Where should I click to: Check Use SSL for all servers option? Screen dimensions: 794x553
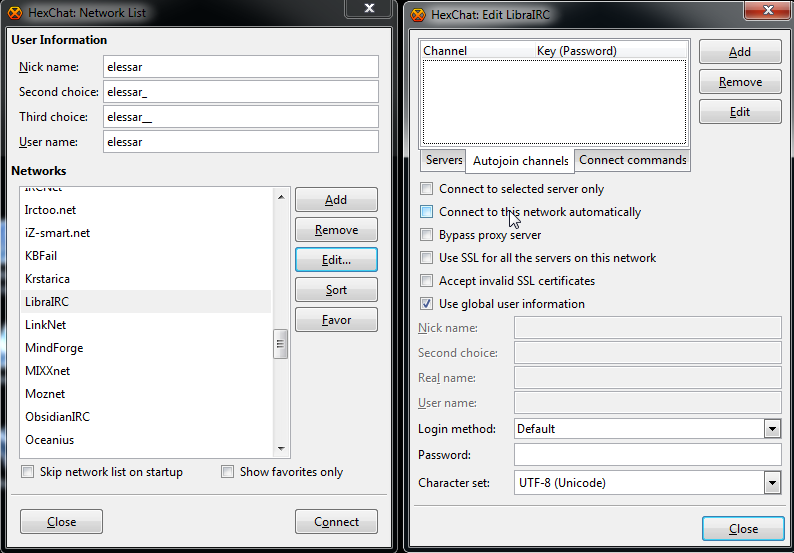pos(427,258)
